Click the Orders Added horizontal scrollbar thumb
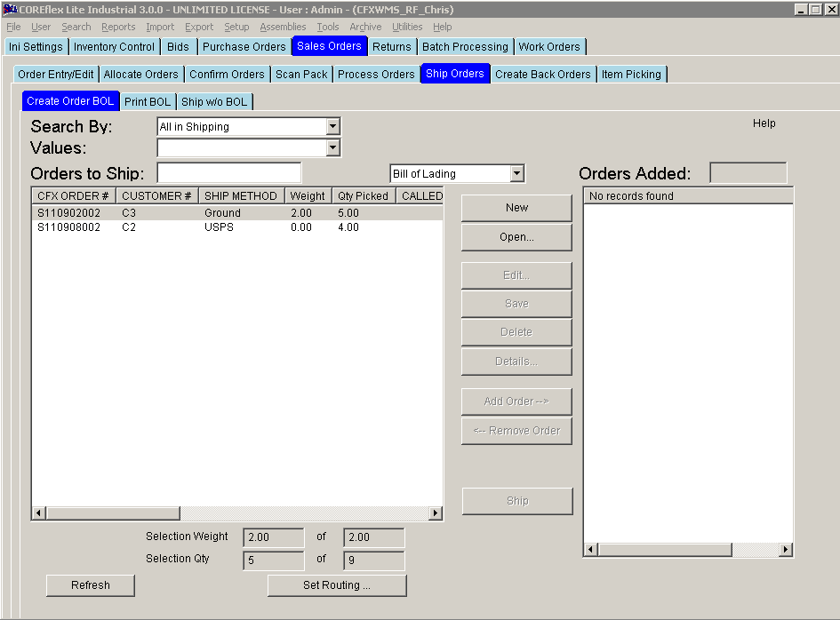 tap(665, 549)
